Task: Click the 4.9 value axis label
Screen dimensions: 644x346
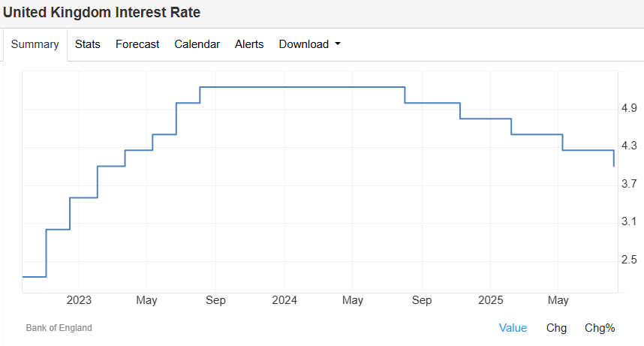Action: (x=629, y=110)
